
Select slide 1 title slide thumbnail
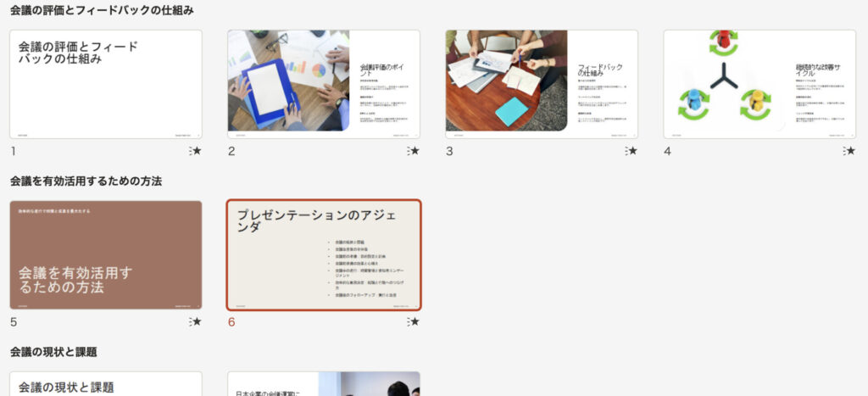[106, 84]
